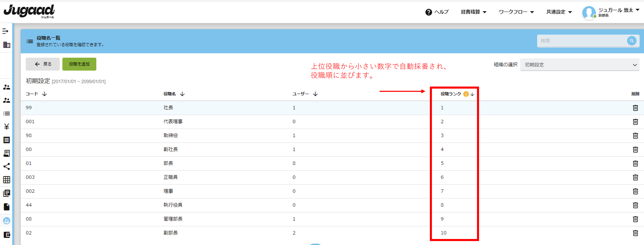This screenshot has width=644, height=245.
Task: Click rank value 10 for 副部長
Action: [443, 233]
